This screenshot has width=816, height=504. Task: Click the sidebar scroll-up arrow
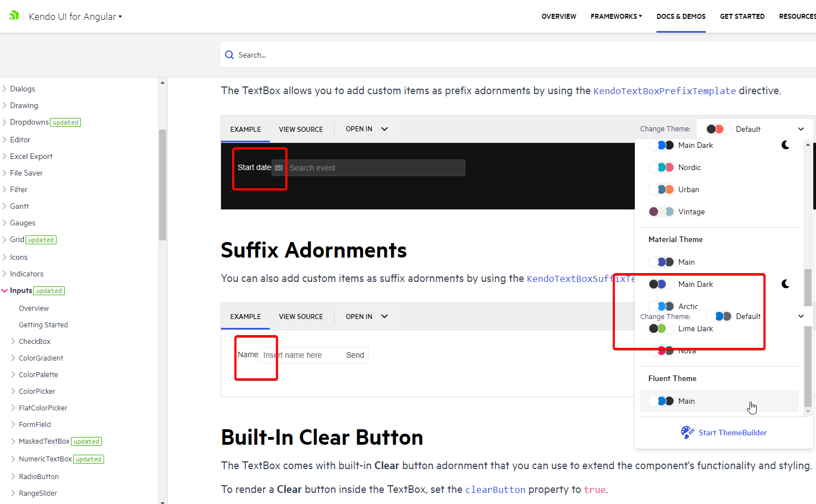[162, 83]
